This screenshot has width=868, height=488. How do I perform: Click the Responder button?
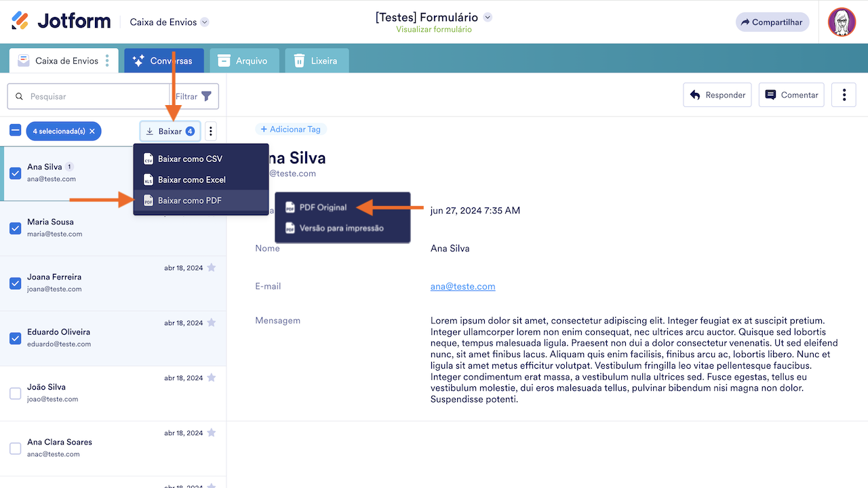pyautogui.click(x=717, y=95)
